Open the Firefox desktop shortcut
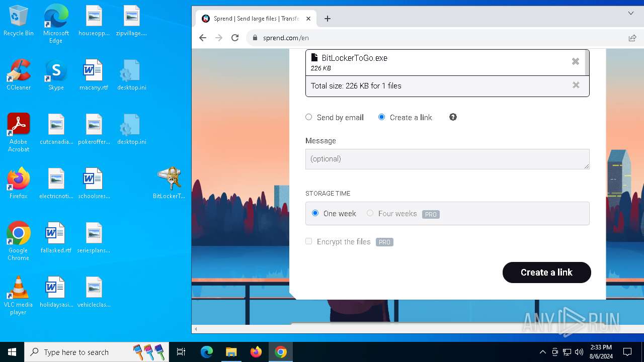The height and width of the screenshot is (362, 644). click(x=19, y=184)
